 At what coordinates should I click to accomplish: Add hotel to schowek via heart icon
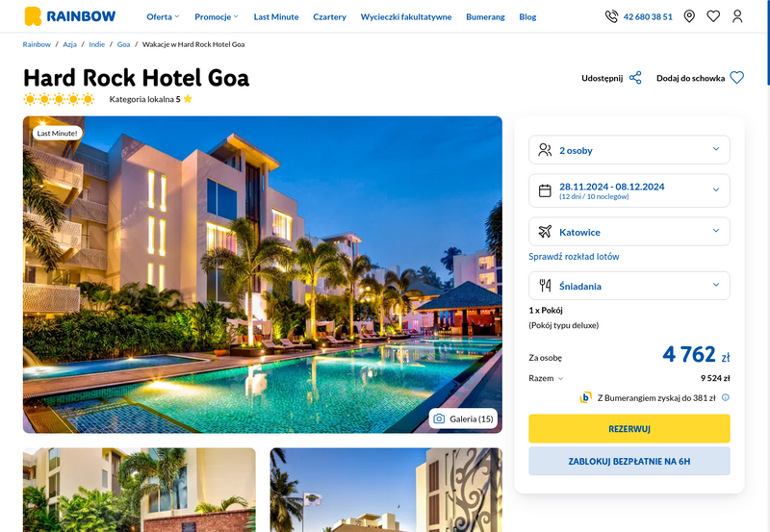(737, 78)
